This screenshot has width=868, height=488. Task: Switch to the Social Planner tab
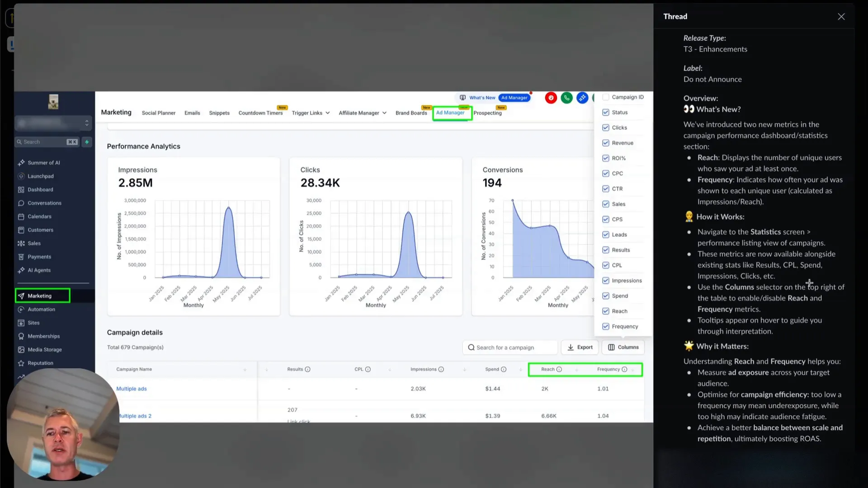(158, 113)
